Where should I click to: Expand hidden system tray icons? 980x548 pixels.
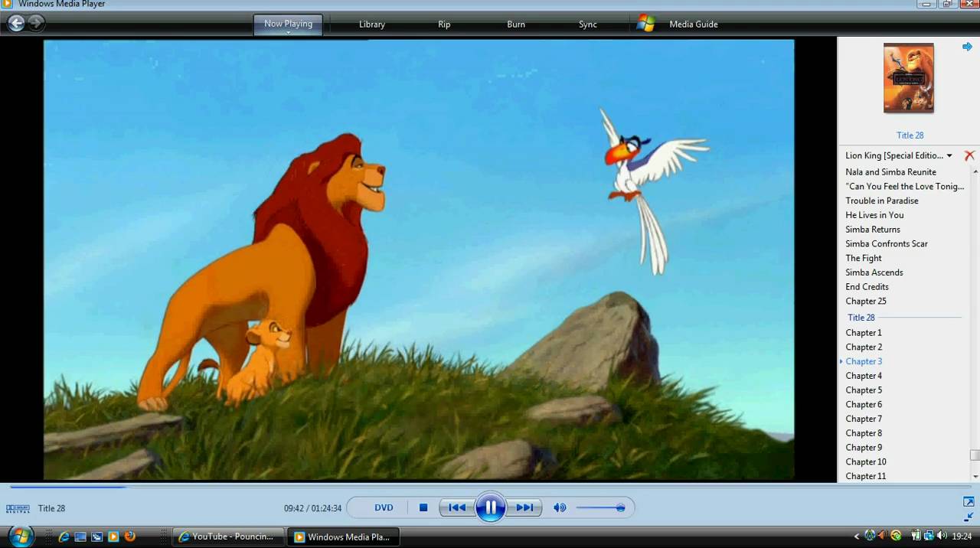click(857, 537)
